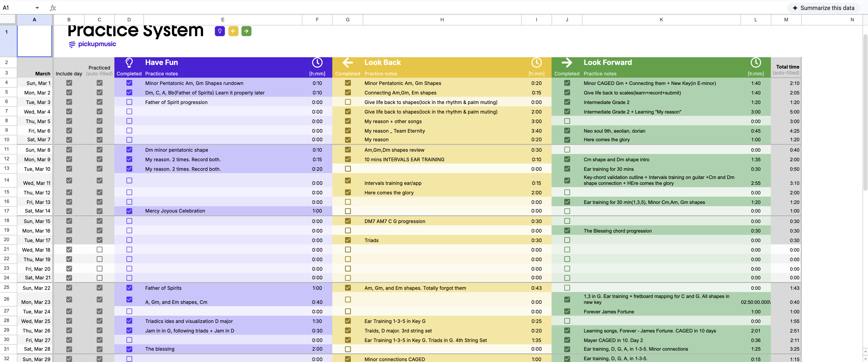Screen dimensions: 868x362
Task: Select column K header
Action: [x=661, y=20]
